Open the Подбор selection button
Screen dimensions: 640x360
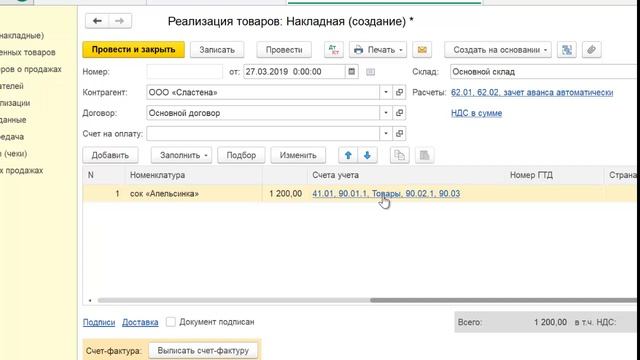point(241,155)
